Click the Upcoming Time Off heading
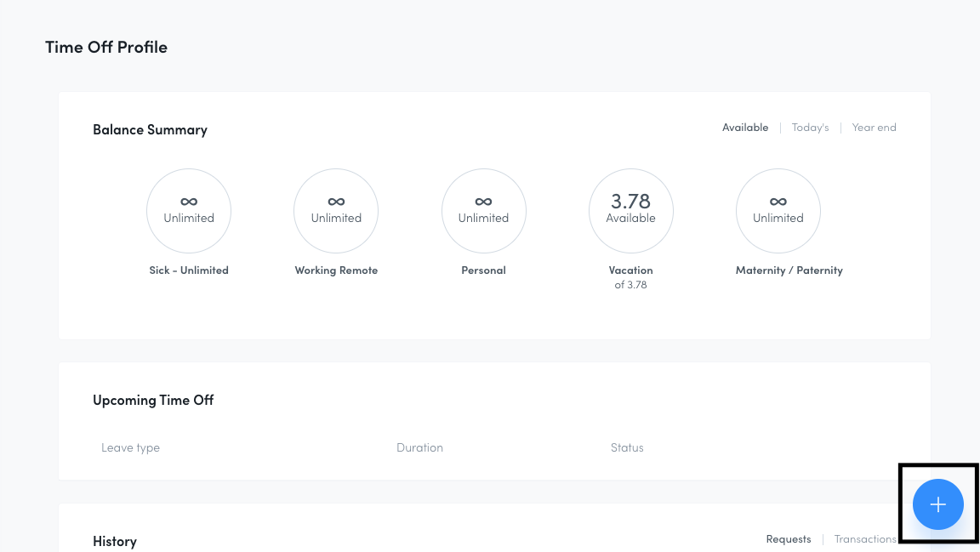980x552 pixels. 153,400
